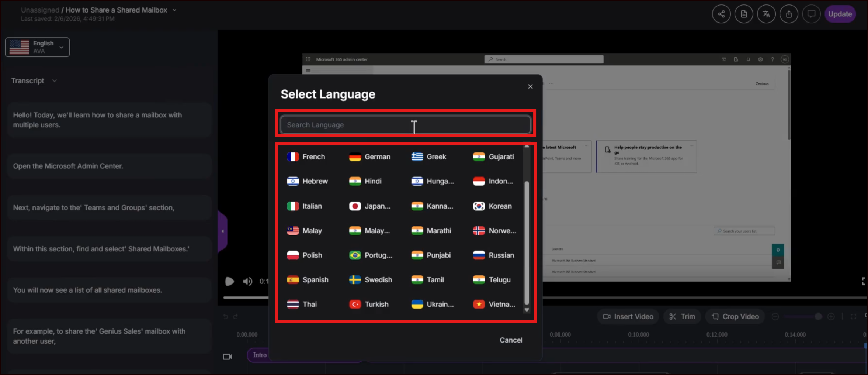
Task: Play the video preview
Action: [229, 282]
